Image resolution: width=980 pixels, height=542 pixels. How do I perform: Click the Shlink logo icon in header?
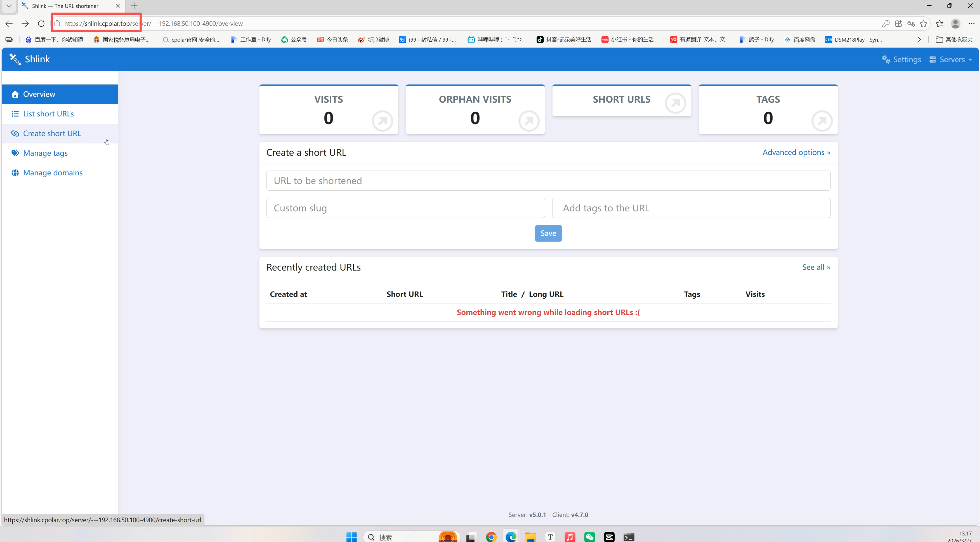15,59
